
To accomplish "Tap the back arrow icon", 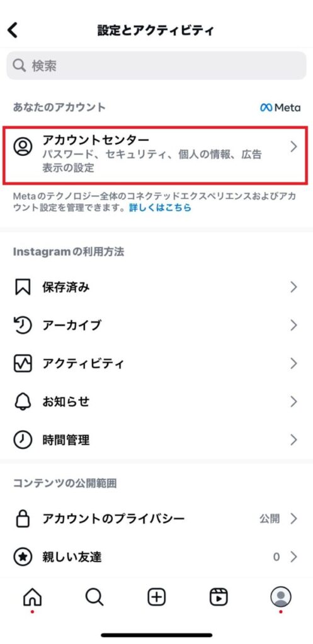I will [x=13, y=30].
